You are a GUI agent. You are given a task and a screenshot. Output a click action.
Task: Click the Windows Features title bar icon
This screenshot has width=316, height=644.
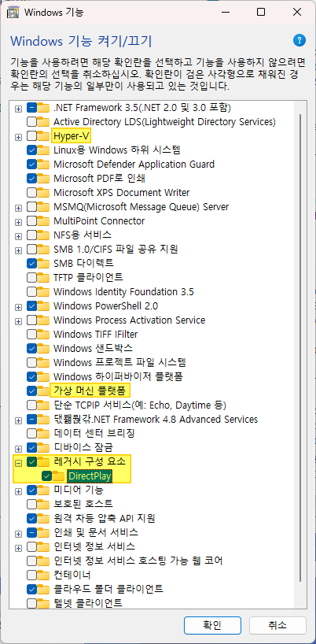[x=13, y=12]
